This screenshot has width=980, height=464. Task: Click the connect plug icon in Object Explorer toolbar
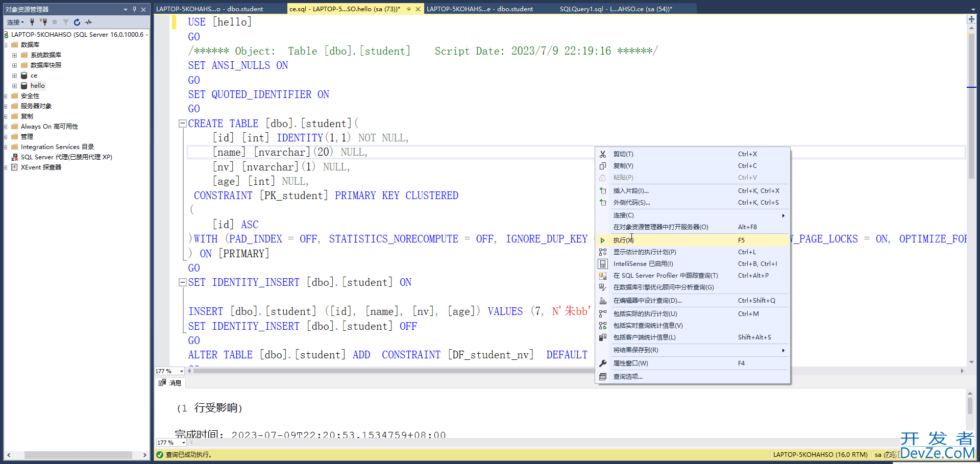pos(32,22)
